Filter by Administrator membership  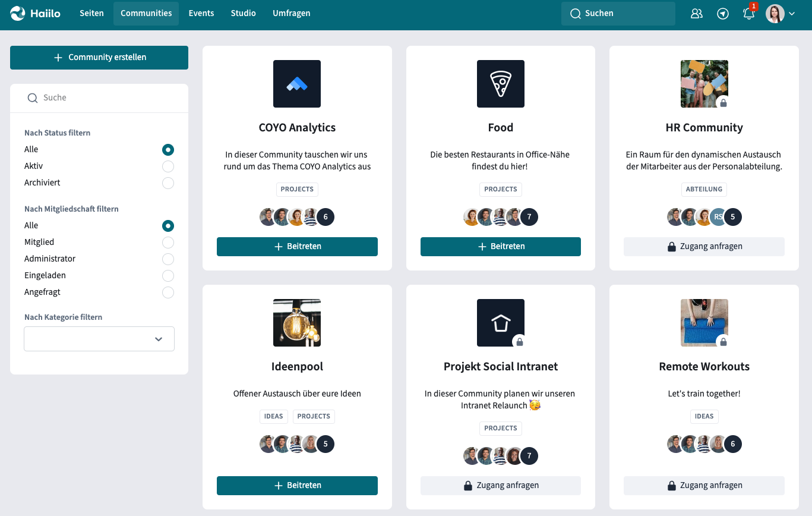(168, 259)
